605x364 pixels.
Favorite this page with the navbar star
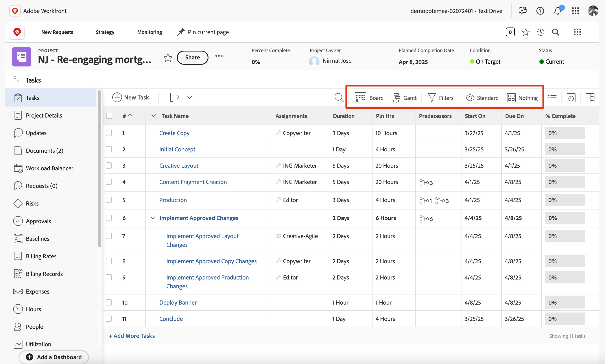coord(526,32)
